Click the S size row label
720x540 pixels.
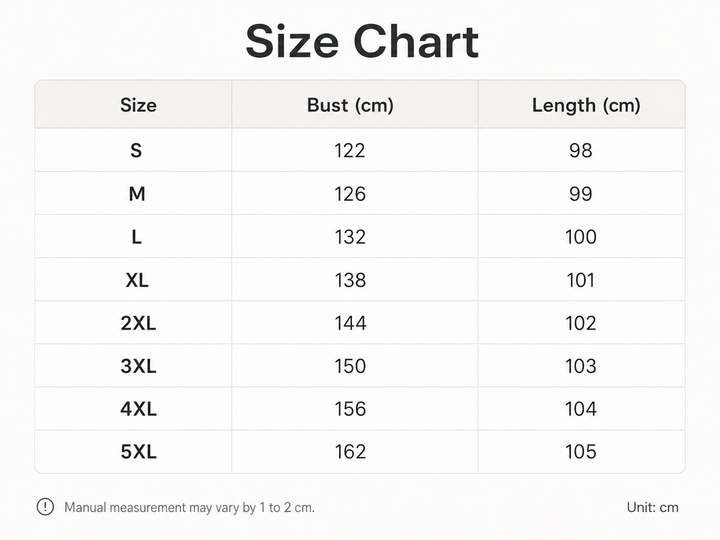click(x=136, y=151)
